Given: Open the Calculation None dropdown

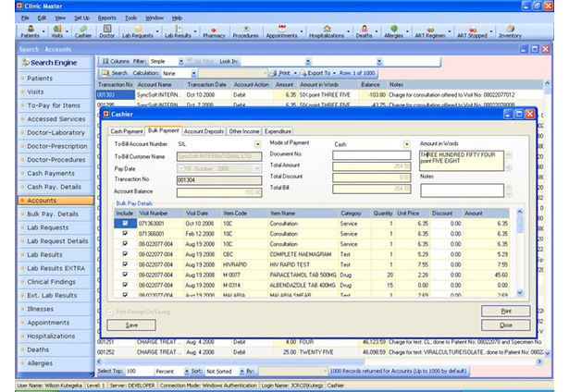Looking at the screenshot, I should click(193, 73).
